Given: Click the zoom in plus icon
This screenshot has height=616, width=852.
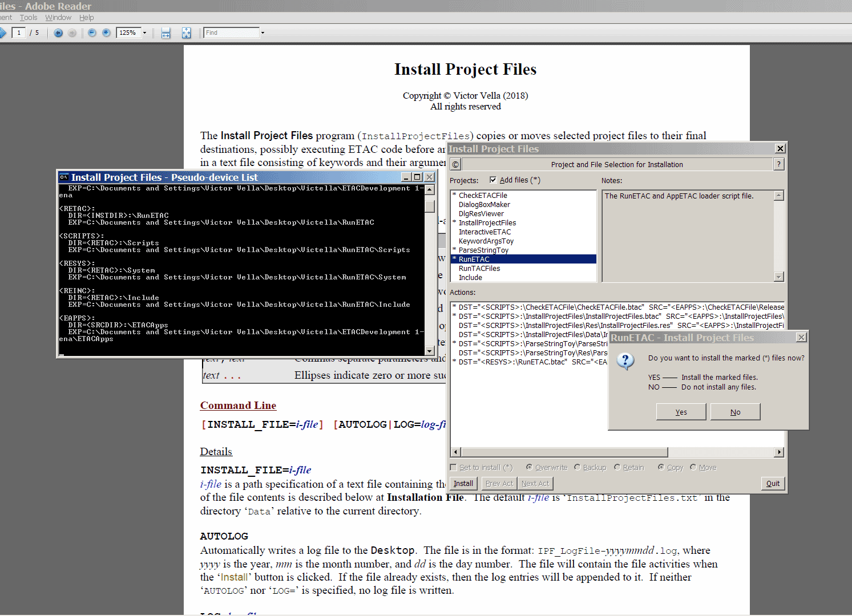Looking at the screenshot, I should point(106,33).
